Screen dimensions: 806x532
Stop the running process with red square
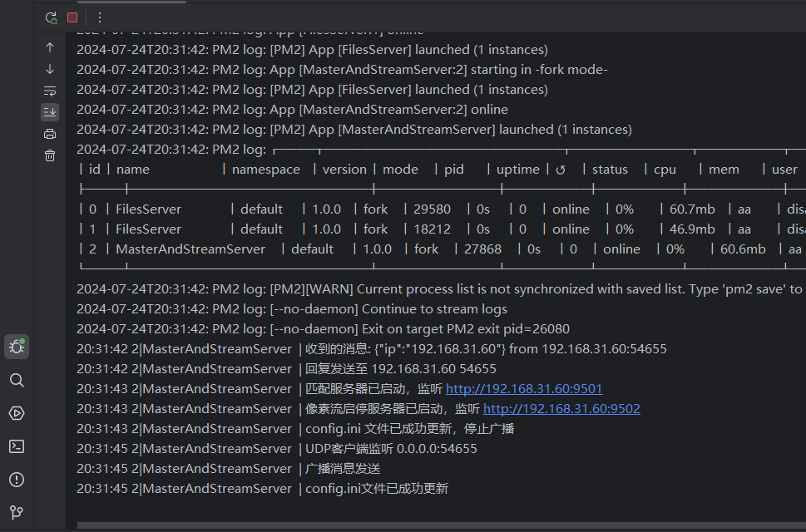pyautogui.click(x=72, y=17)
